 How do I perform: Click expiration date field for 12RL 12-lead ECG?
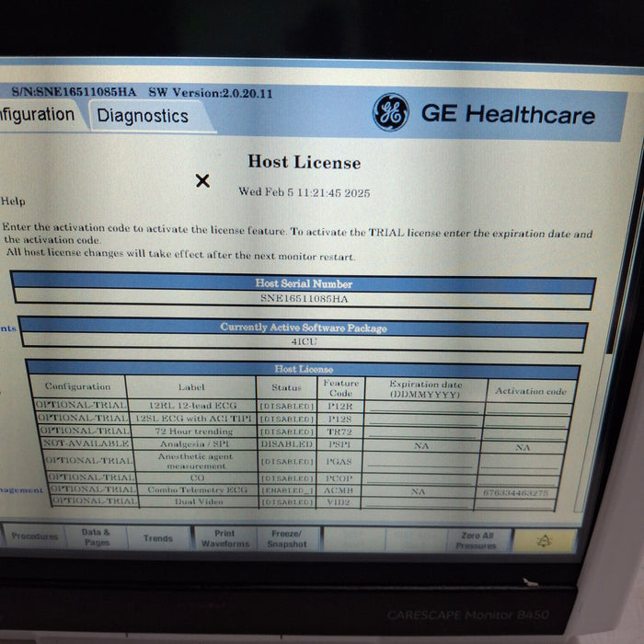pos(423,407)
